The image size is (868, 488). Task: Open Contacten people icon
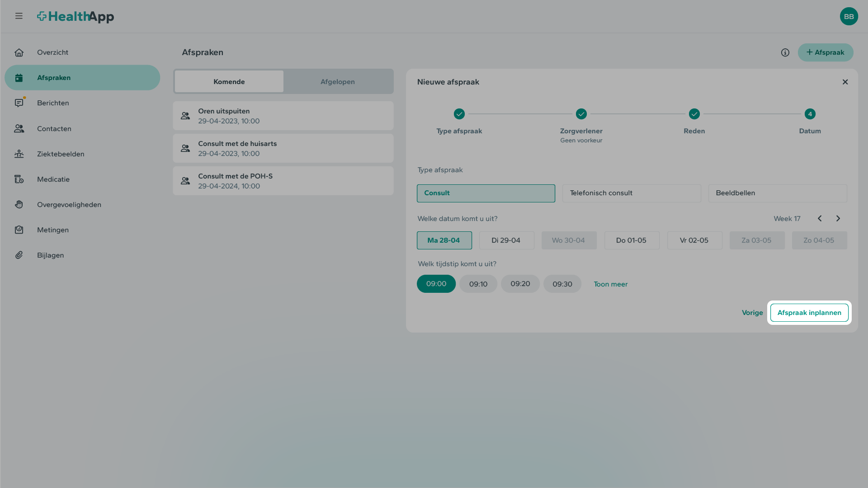click(19, 129)
